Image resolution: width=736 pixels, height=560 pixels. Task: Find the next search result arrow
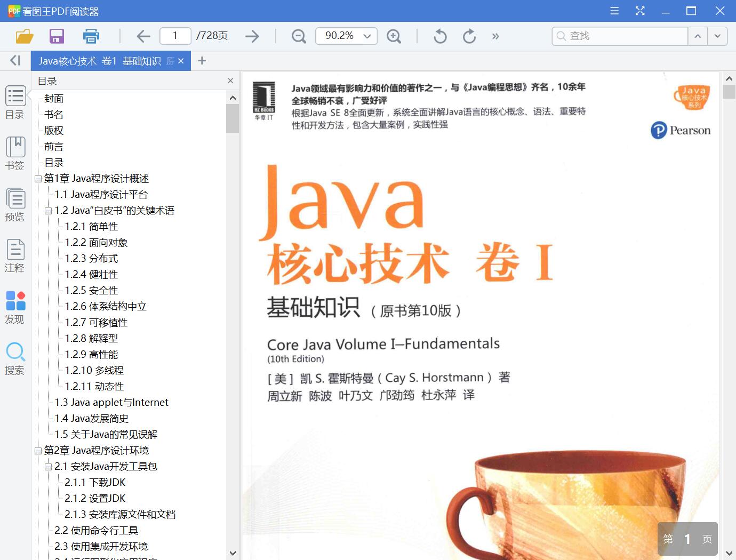(x=717, y=36)
